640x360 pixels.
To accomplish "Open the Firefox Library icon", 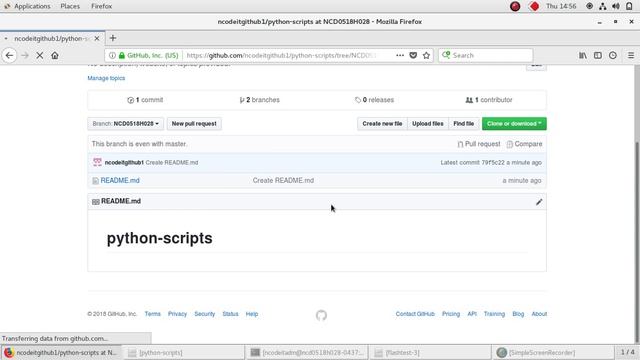I will tap(583, 55).
